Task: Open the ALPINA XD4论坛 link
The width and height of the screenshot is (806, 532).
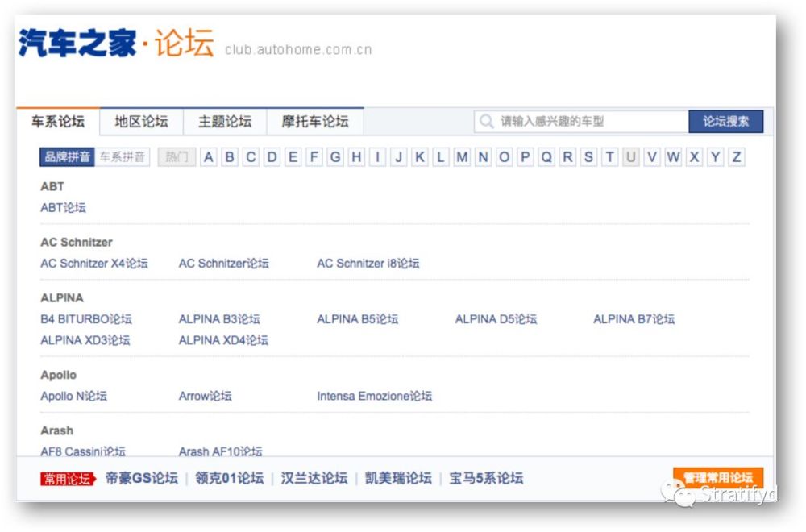Action: (x=223, y=340)
